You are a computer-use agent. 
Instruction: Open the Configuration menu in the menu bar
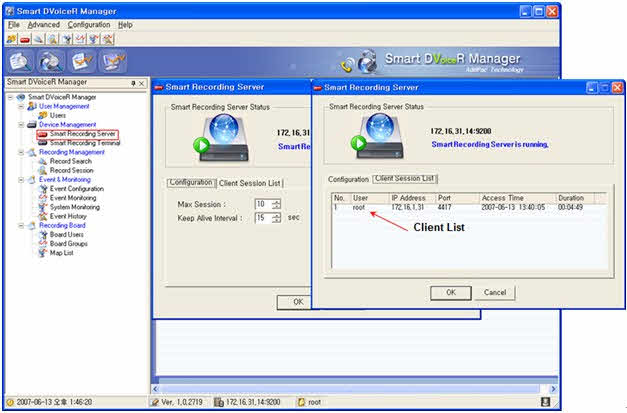coord(89,24)
